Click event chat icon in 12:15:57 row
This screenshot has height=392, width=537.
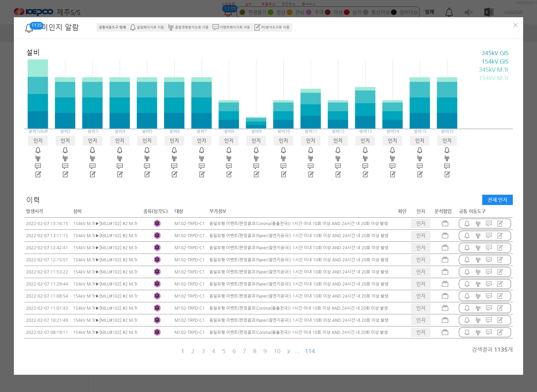point(489,260)
